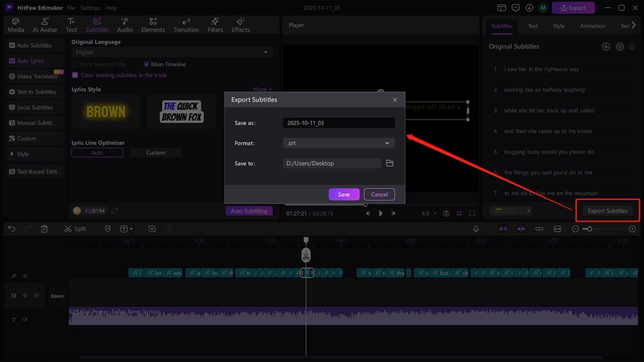644x362 pixels.
Task: Open the AI Avatar tool
Action: tap(46, 25)
